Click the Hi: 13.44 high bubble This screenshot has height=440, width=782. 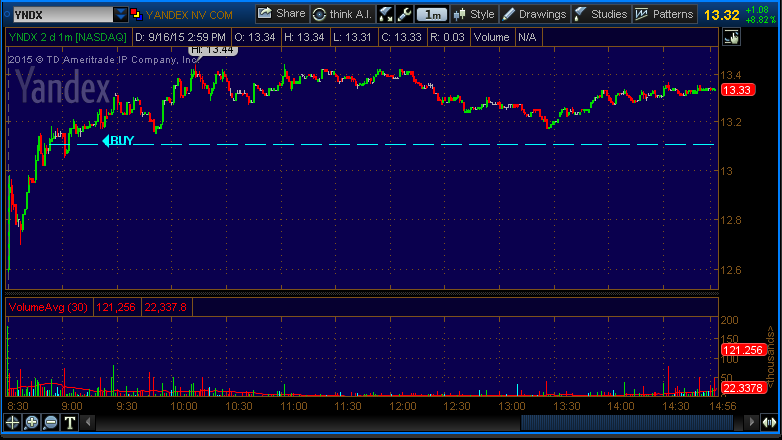pyautogui.click(x=212, y=50)
